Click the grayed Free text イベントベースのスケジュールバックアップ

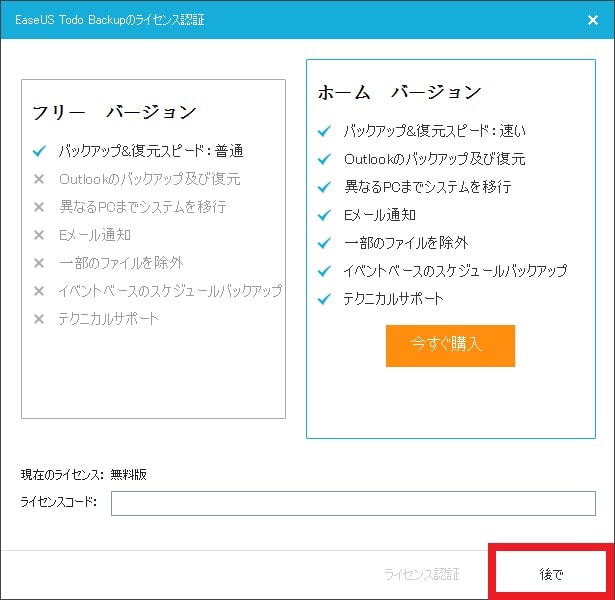[170, 291]
